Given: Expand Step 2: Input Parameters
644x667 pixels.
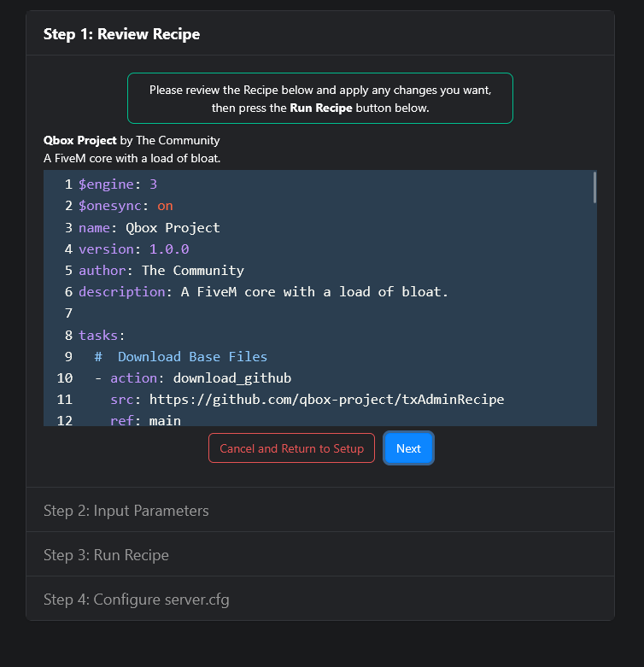Looking at the screenshot, I should [x=126, y=511].
